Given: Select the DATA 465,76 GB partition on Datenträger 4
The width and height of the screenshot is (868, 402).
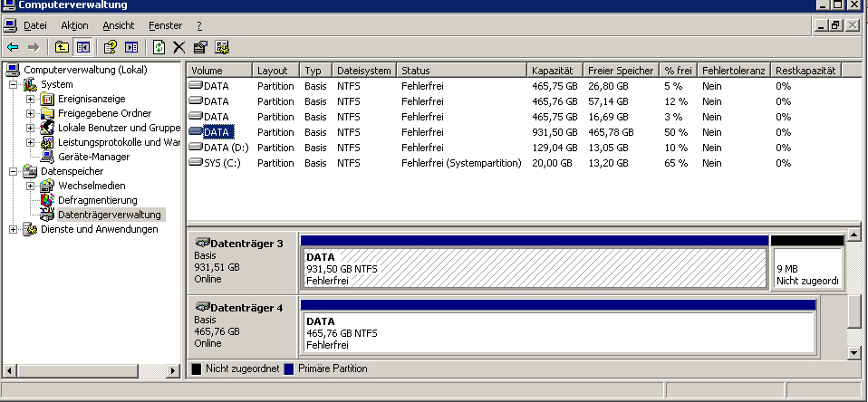Looking at the screenshot, I should pyautogui.click(x=558, y=333).
